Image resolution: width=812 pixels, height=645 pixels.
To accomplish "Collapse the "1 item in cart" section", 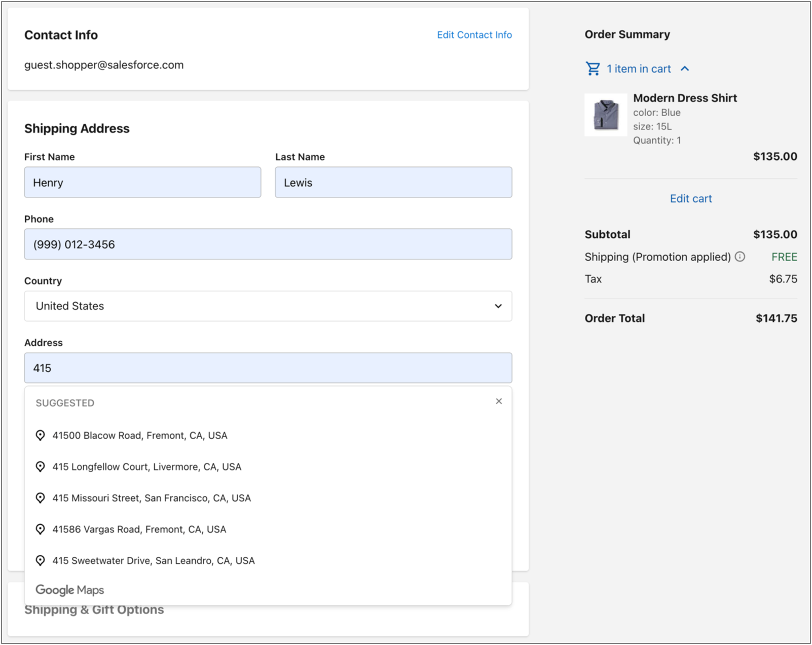I will [x=685, y=68].
